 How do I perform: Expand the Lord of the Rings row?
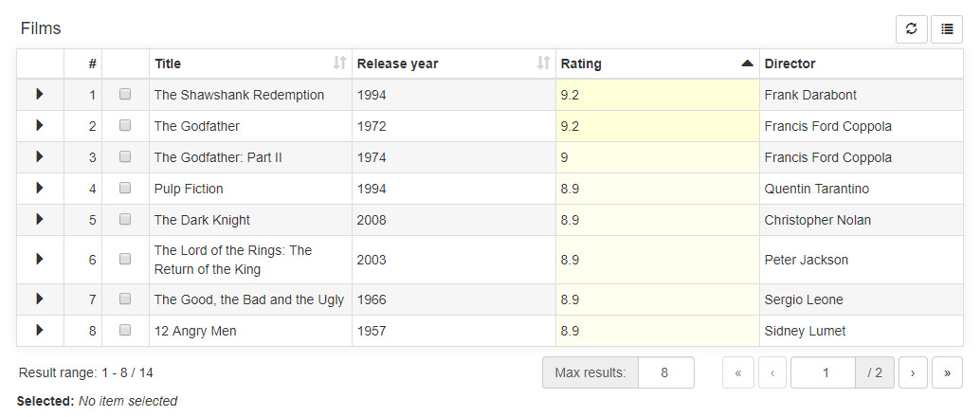click(x=40, y=259)
